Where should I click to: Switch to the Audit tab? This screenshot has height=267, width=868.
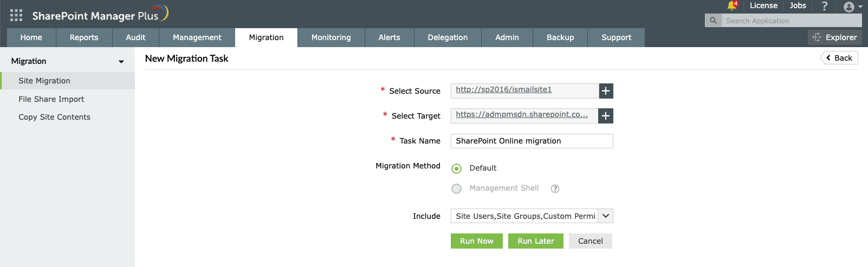(135, 37)
